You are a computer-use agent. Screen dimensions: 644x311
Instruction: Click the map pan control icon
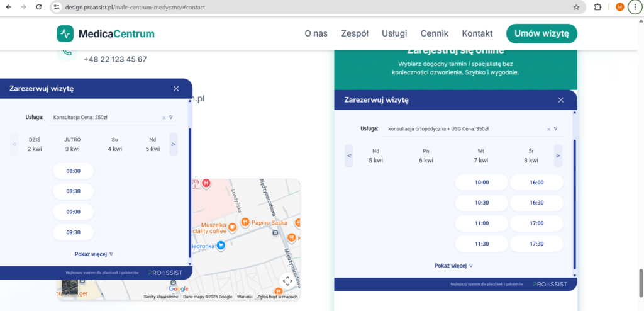click(287, 281)
